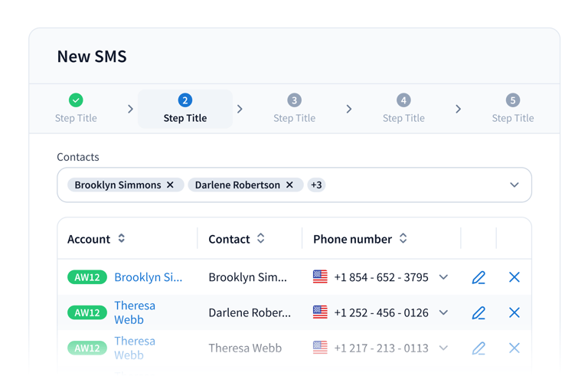
Task: Open phone dropdown for +1 854 - 652 - 3795
Action: tap(443, 277)
